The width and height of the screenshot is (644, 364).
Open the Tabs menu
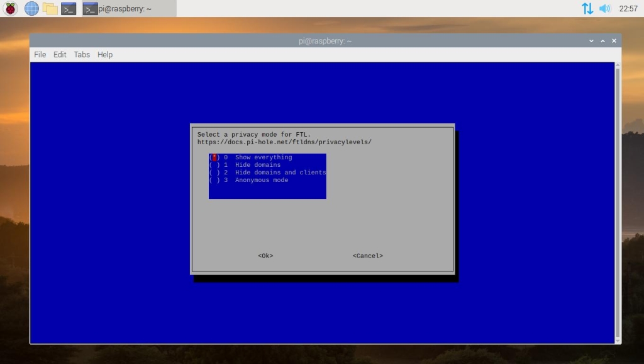click(x=82, y=55)
